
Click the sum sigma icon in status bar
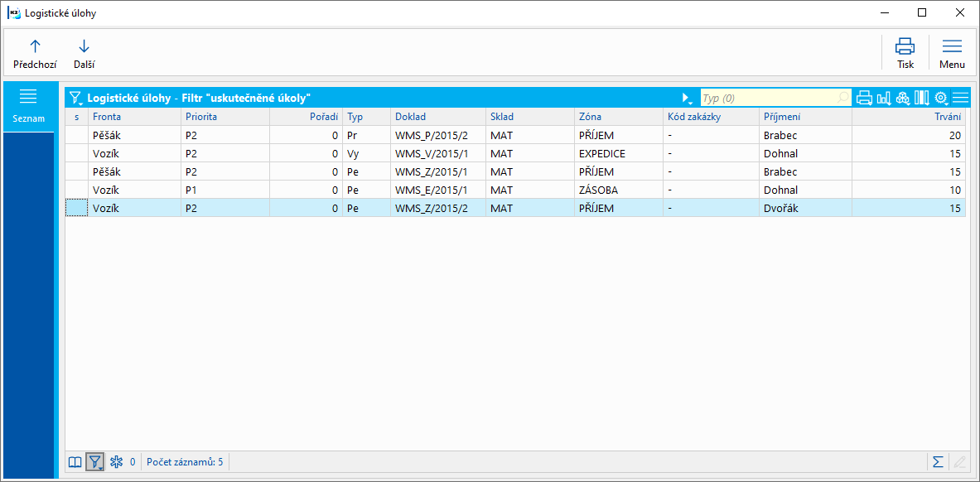(x=938, y=462)
